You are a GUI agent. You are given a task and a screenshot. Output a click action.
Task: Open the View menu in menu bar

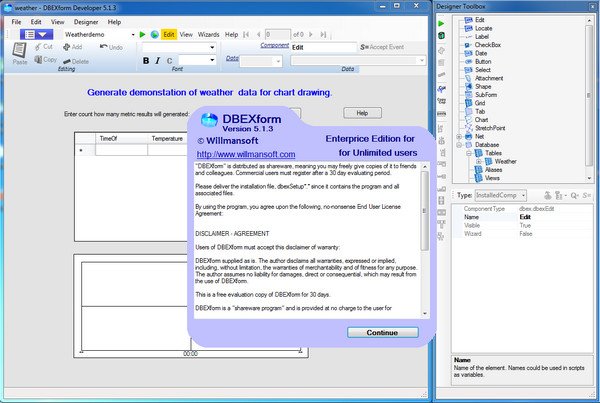(57, 22)
